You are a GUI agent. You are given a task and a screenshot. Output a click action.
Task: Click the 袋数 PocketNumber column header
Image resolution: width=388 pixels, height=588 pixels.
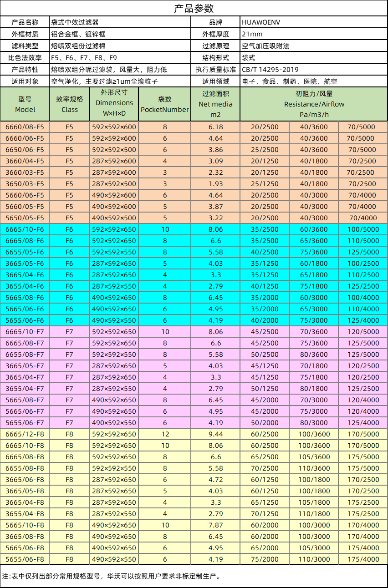pos(164,104)
